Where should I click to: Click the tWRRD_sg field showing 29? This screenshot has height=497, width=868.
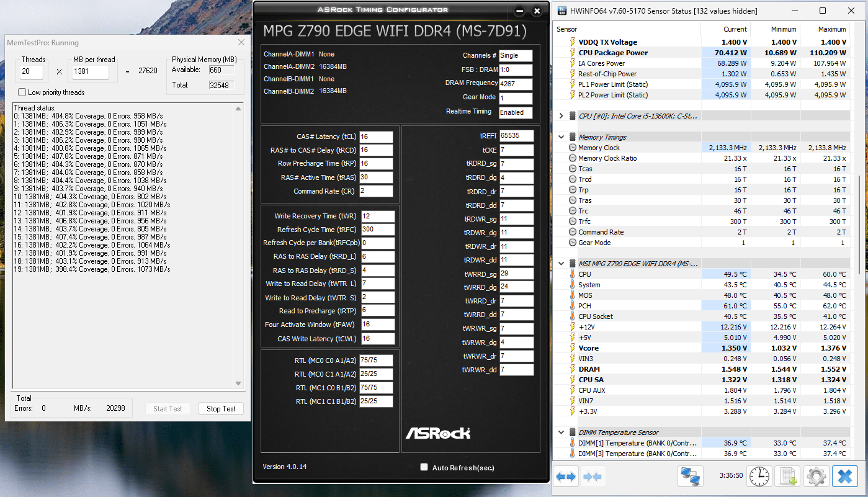516,274
